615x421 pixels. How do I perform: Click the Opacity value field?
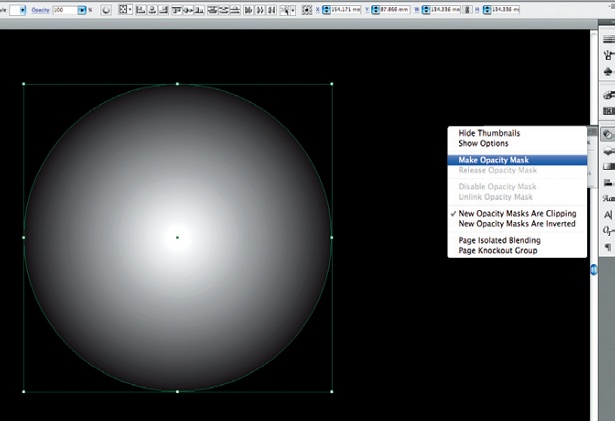coord(65,10)
